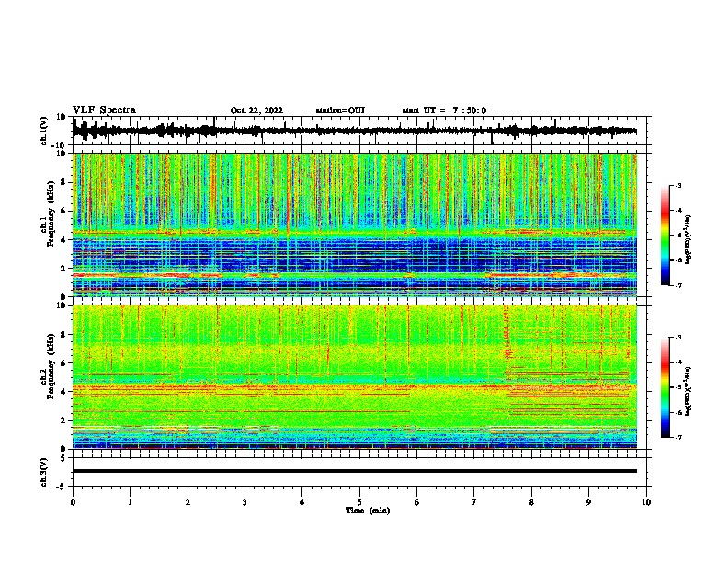Click inside the ch.1 frequency spectrogram
This screenshot has height=563, width=728.
pos(354,224)
